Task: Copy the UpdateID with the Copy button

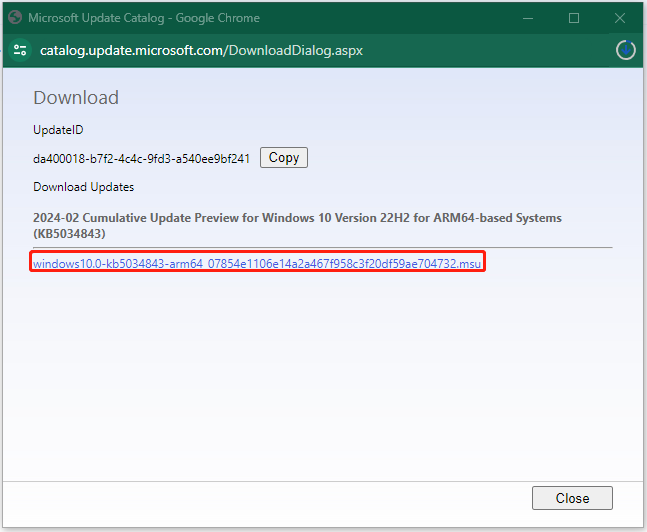Action: 283,157
